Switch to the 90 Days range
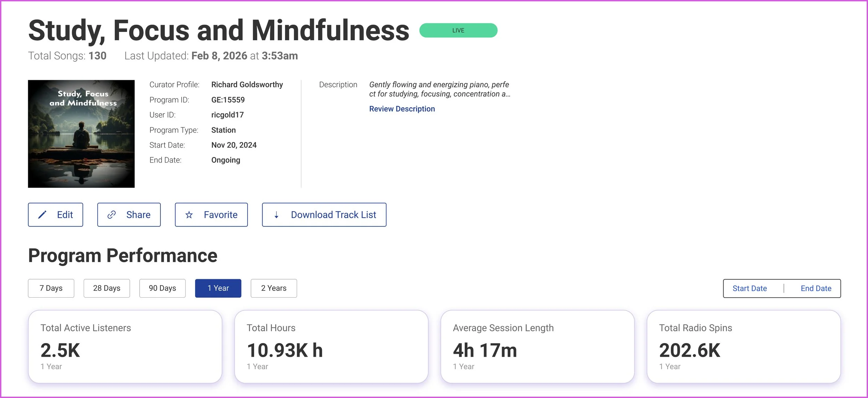Viewport: 868px width, 398px height. [x=162, y=288]
